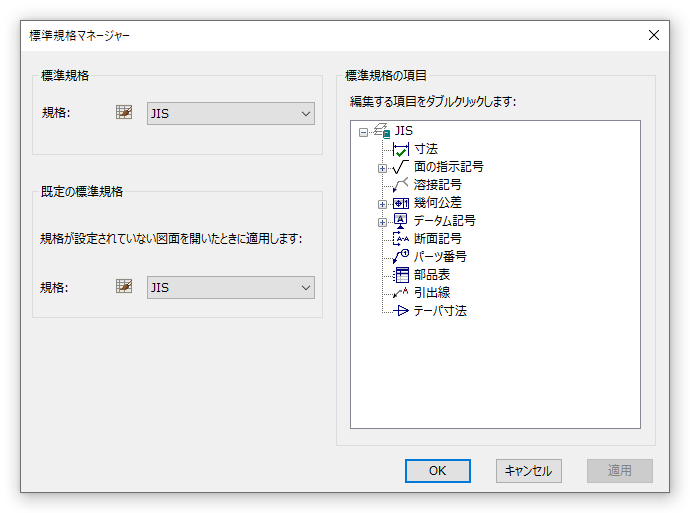The height and width of the screenshot is (513, 690).
Task: Click the 断面記号 section symbol icon
Action: tap(400, 239)
